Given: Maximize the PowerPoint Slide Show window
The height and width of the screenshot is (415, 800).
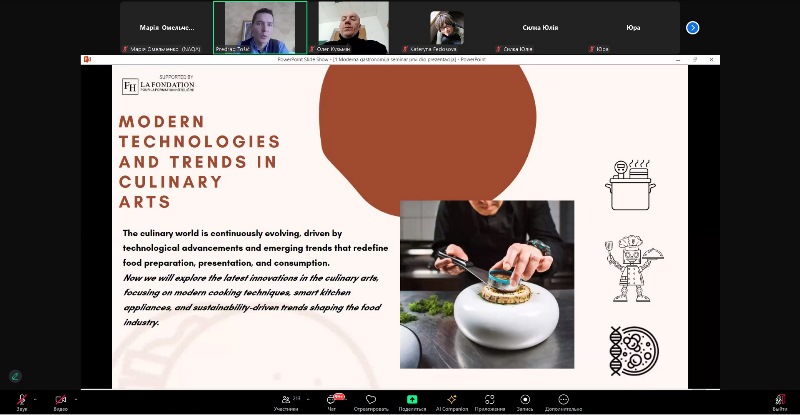Looking at the screenshot, I should pyautogui.click(x=694, y=60).
